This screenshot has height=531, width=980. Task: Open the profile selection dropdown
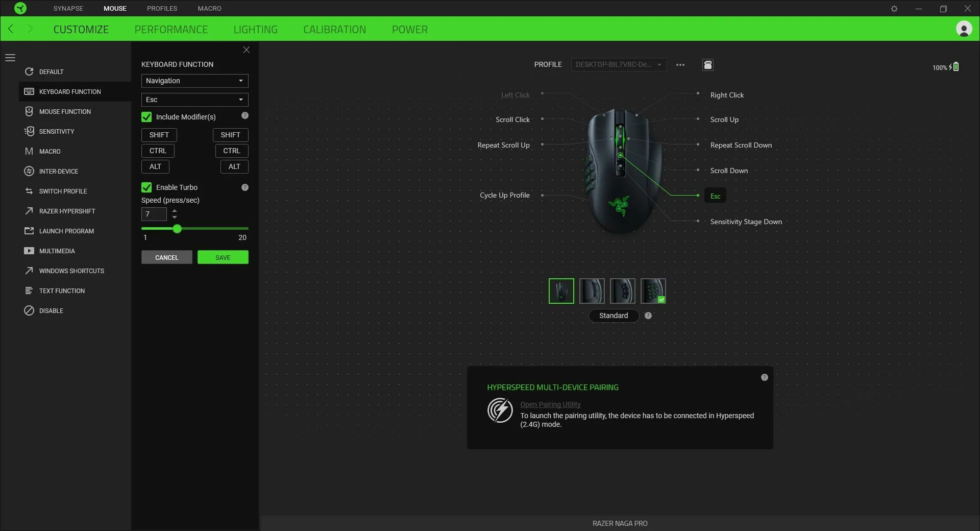point(619,65)
